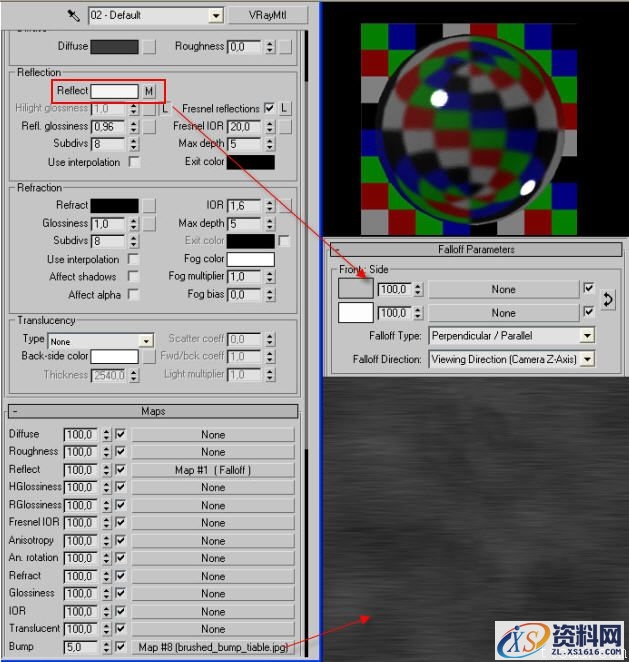Collapse the Falloff Parameters rollout header

click(x=476, y=249)
